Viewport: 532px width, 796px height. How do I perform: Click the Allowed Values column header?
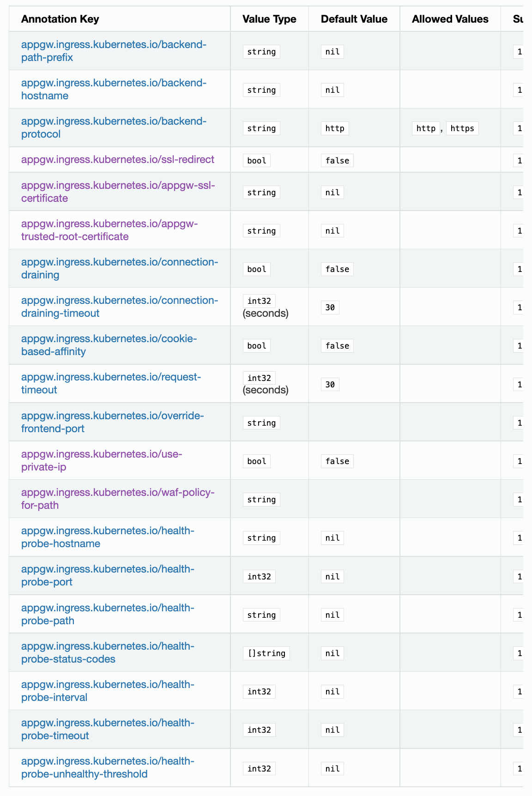tap(450, 19)
